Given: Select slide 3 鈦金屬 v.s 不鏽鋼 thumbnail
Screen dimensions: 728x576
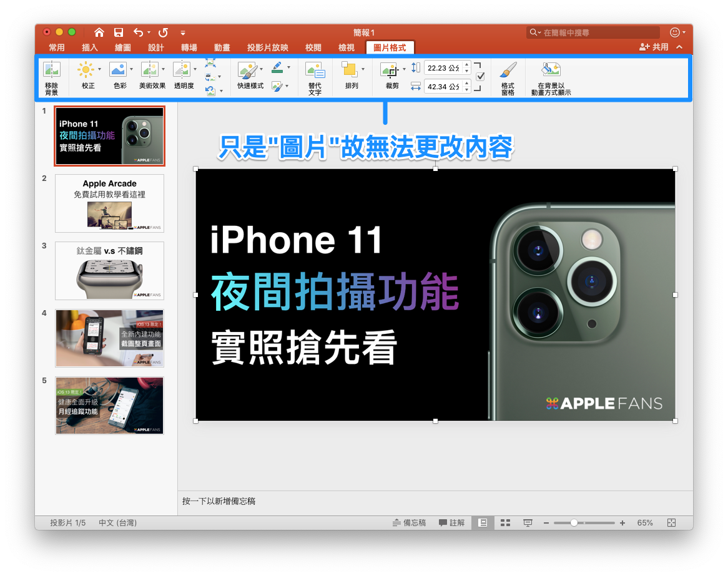Looking at the screenshot, I should (109, 271).
